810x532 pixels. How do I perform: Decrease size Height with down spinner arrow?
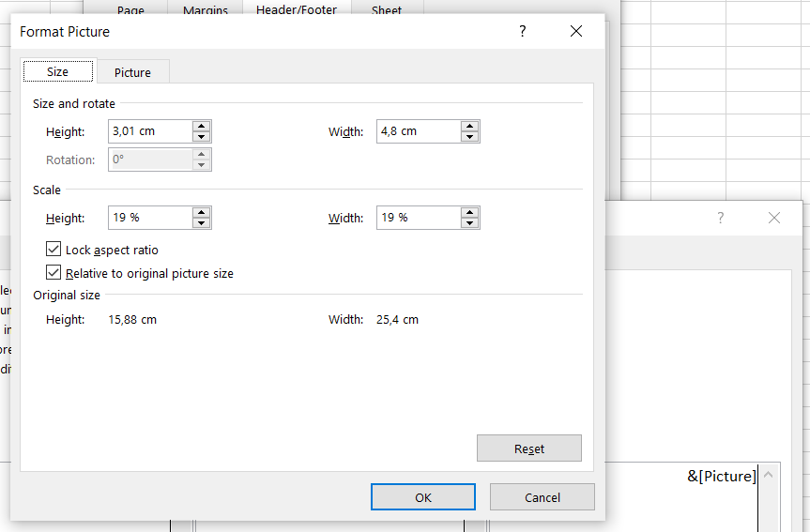pyautogui.click(x=201, y=137)
